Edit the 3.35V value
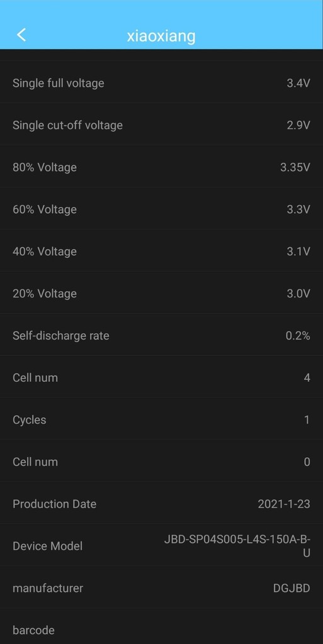323x644 pixels. pos(295,167)
